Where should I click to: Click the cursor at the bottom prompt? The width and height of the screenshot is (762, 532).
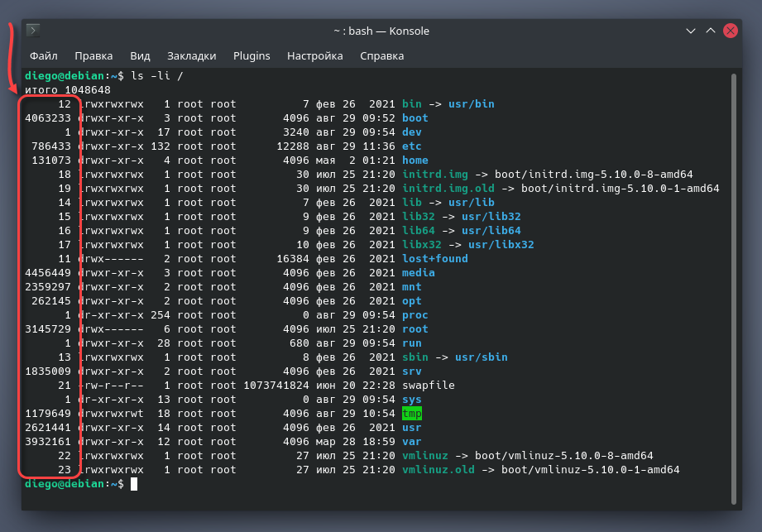coord(134,484)
